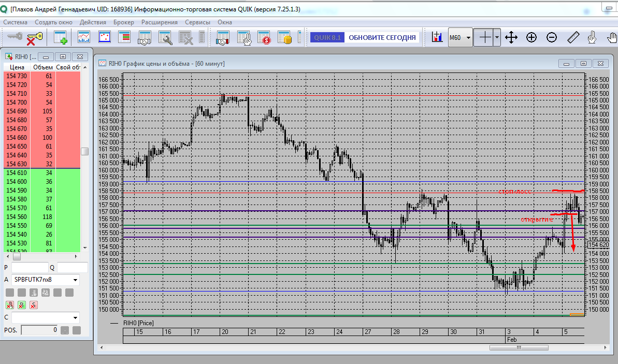Image resolution: width=618 pixels, height=364 pixels.
Task: Click the chart horizontal scrollbar thumb
Action: pos(519,347)
